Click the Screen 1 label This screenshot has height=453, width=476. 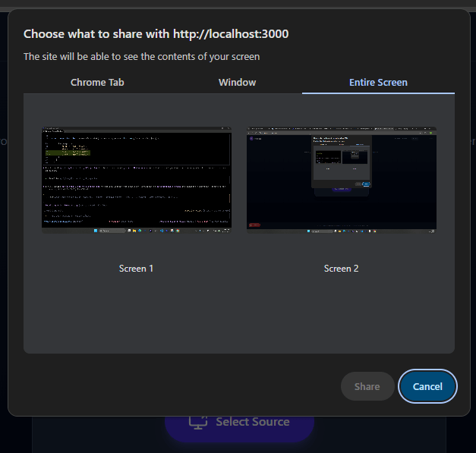[x=136, y=269]
